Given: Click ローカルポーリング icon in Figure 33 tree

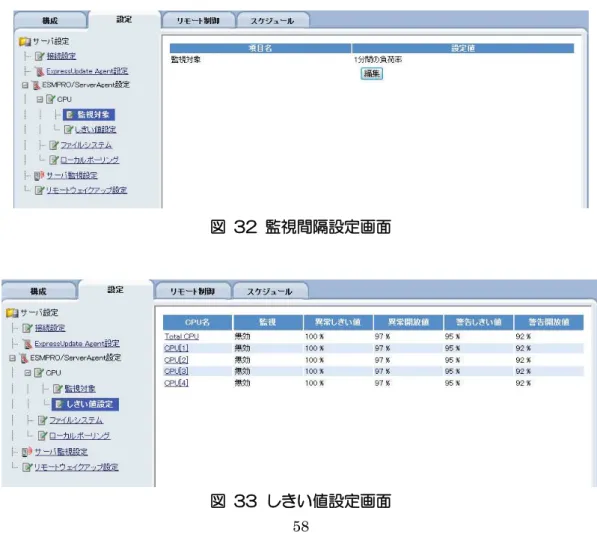Looking at the screenshot, I should (x=43, y=435).
